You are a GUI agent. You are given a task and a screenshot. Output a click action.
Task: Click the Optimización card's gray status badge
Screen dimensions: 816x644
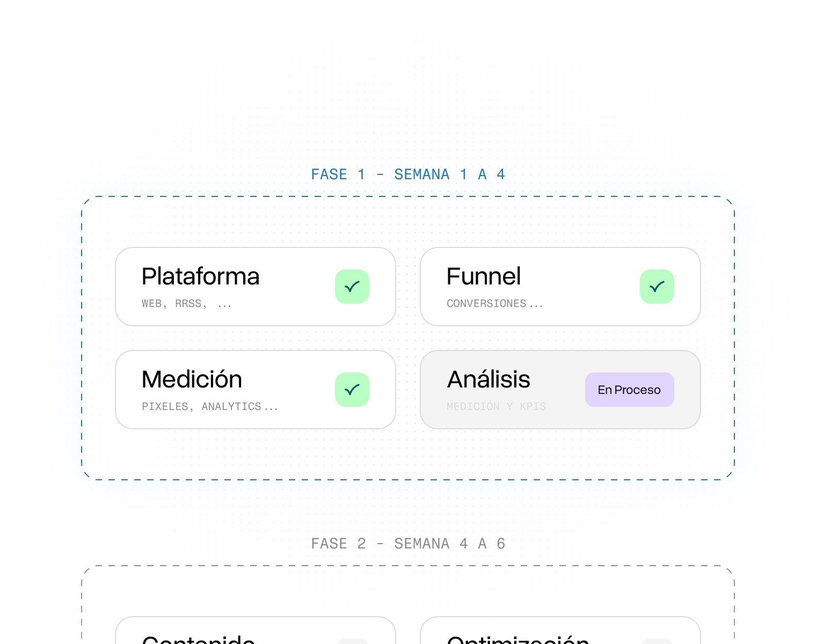click(657, 641)
